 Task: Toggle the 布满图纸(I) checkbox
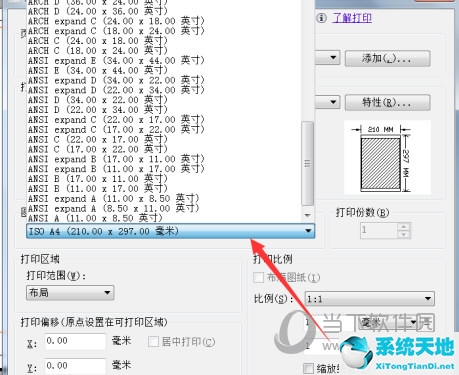(x=259, y=277)
